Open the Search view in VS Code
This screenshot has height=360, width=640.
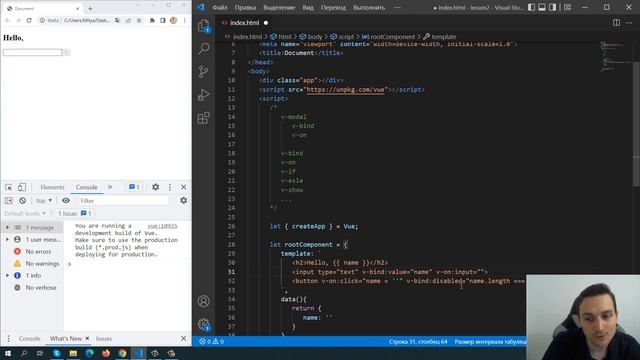(204, 49)
